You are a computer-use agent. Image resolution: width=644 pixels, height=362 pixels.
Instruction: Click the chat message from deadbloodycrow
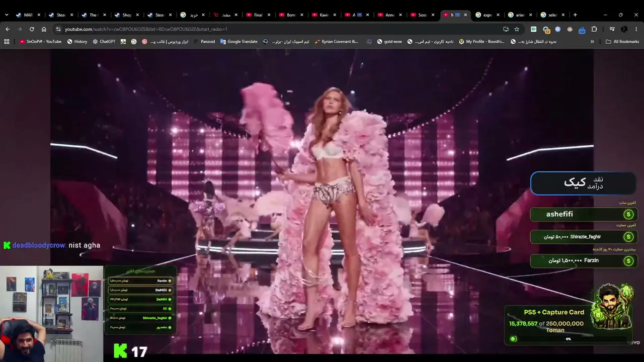pyautogui.click(x=52, y=245)
